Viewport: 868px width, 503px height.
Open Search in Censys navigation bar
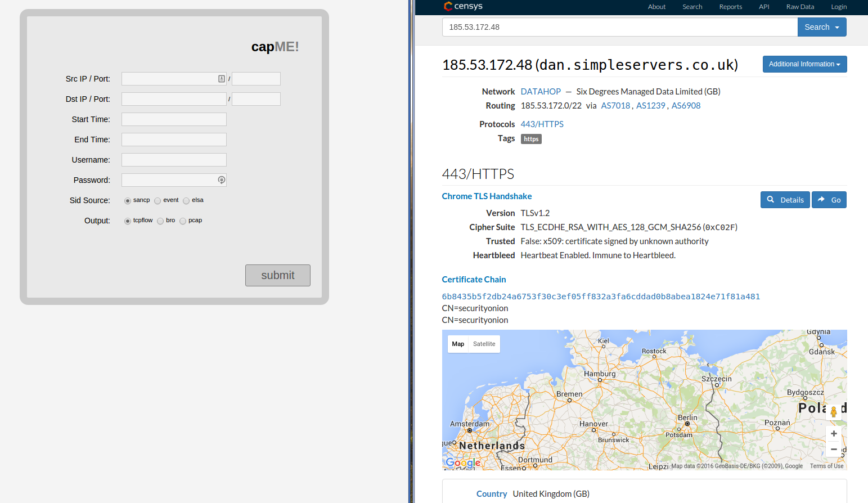click(692, 7)
